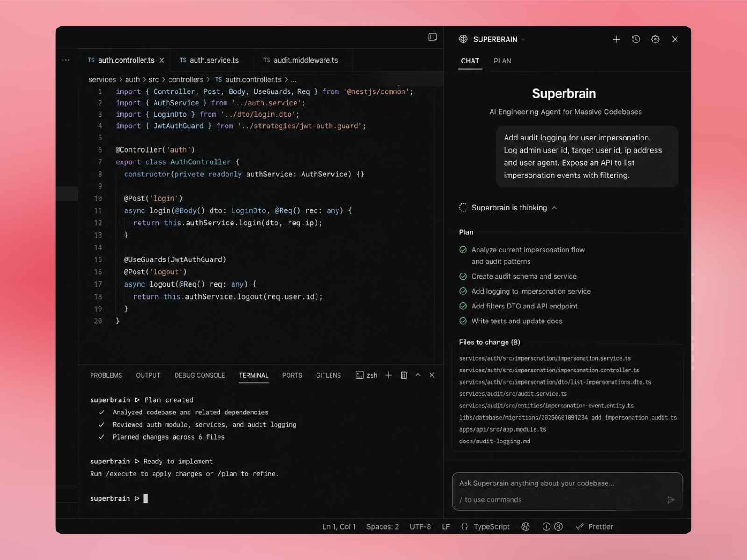Open impersonation-event.entity.ts file path

[x=546, y=406]
